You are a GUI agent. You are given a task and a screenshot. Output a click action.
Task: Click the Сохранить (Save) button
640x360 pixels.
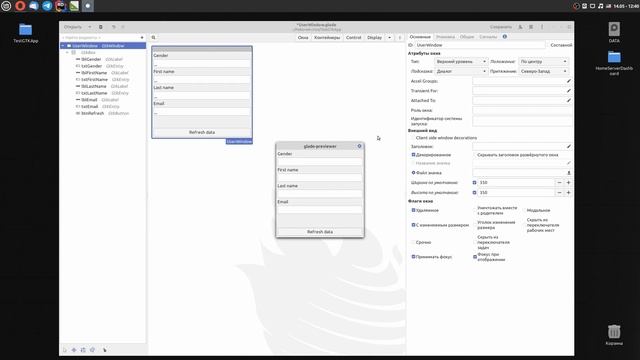click(x=501, y=27)
